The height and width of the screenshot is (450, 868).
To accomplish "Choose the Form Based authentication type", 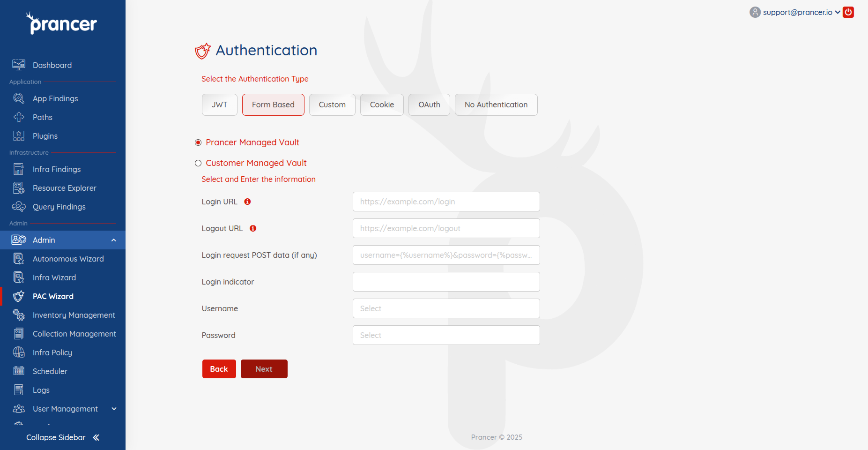I will click(x=273, y=105).
